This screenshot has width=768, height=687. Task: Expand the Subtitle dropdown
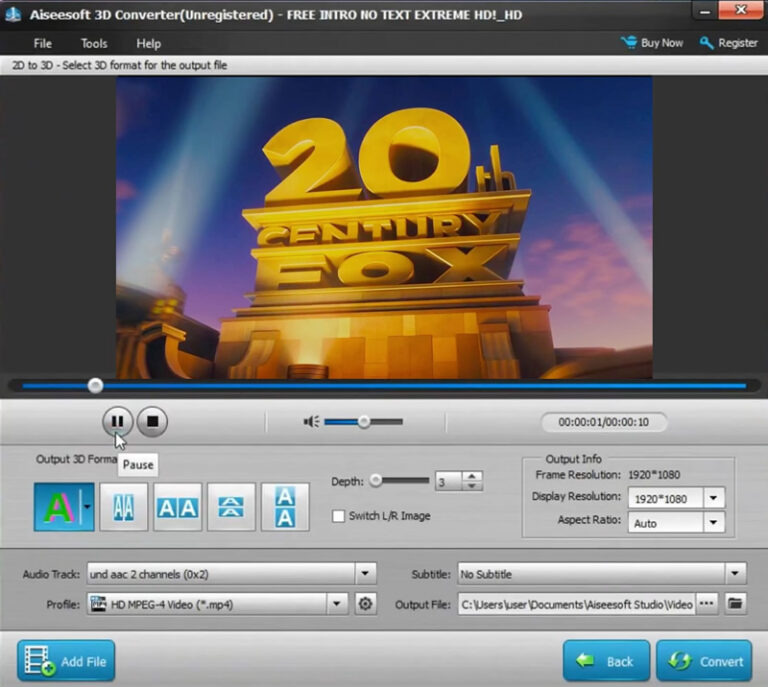[735, 573]
